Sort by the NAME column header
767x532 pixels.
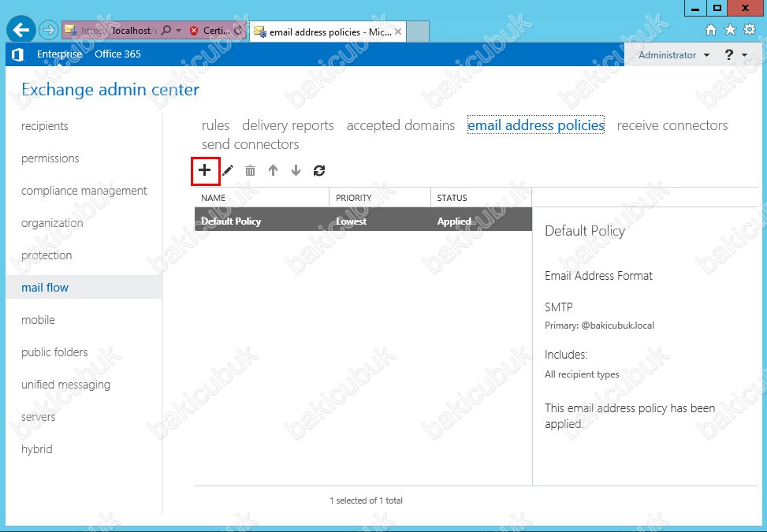262,198
